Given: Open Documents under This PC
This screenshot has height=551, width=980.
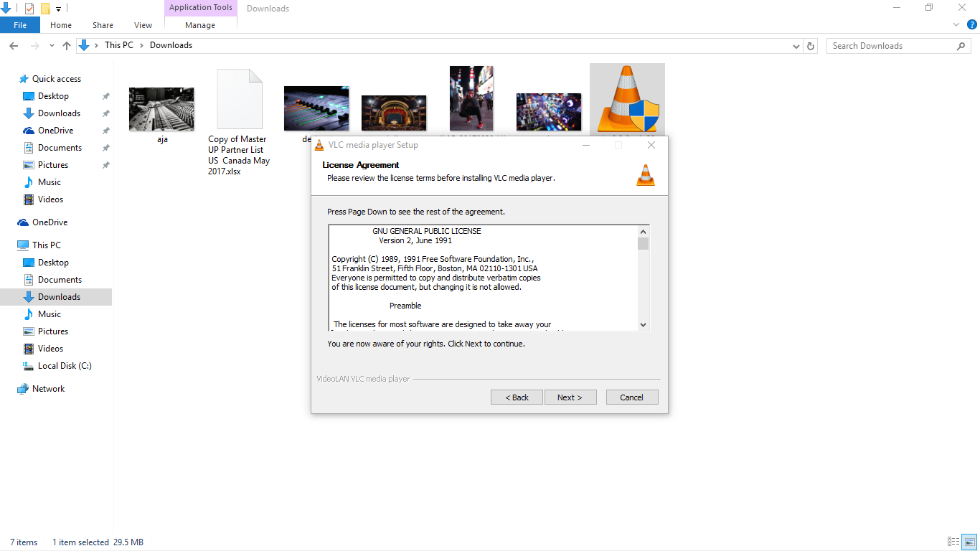Looking at the screenshot, I should [x=60, y=280].
